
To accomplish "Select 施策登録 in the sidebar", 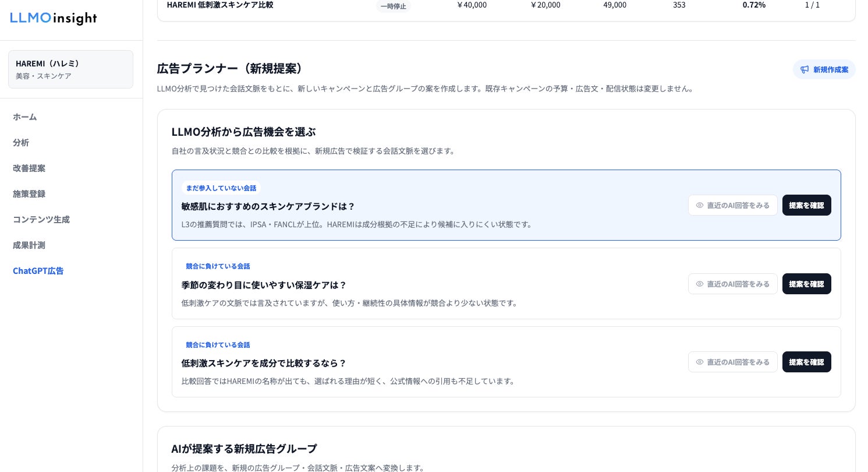I will tap(29, 193).
